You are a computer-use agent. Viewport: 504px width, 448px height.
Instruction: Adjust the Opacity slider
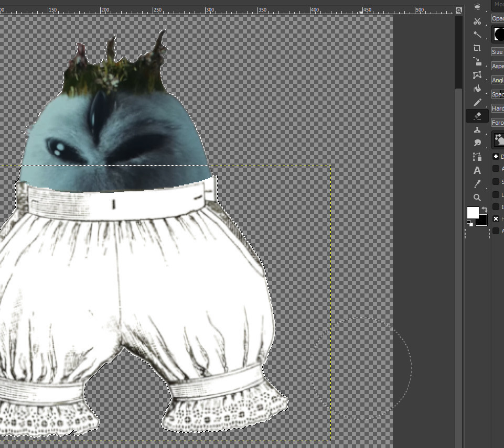[x=498, y=18]
